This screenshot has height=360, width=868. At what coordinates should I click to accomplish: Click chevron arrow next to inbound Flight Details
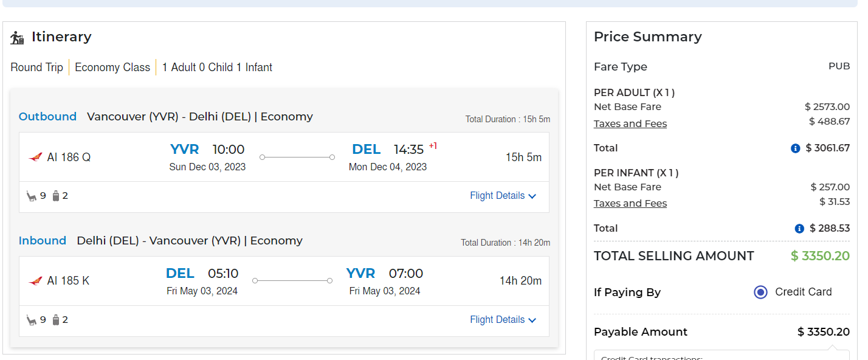(x=532, y=320)
